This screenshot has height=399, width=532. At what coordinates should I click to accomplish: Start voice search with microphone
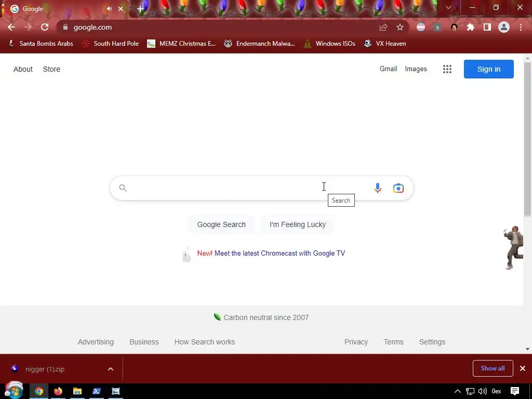tap(378, 188)
